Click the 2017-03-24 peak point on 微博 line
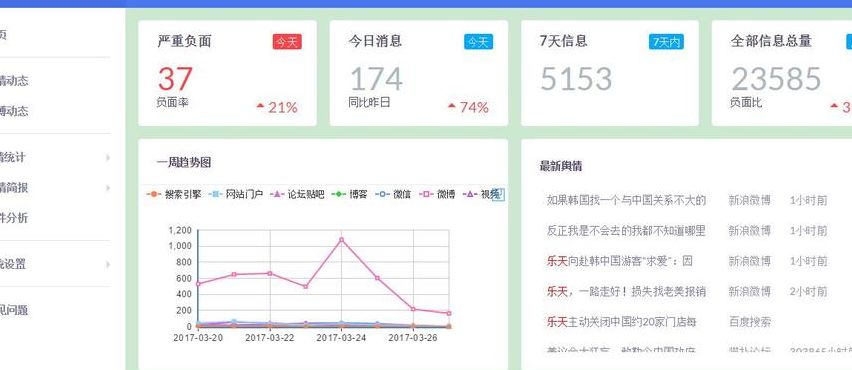The image size is (852, 370). point(341,240)
